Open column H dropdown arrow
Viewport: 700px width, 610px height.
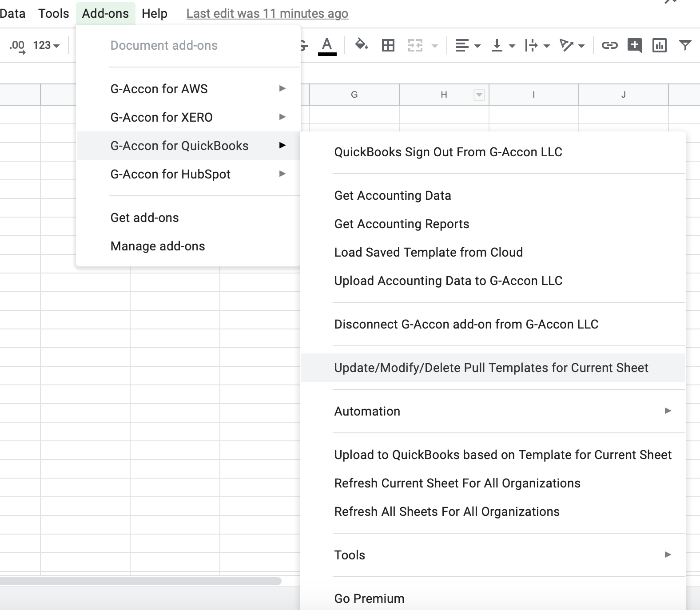click(x=479, y=95)
